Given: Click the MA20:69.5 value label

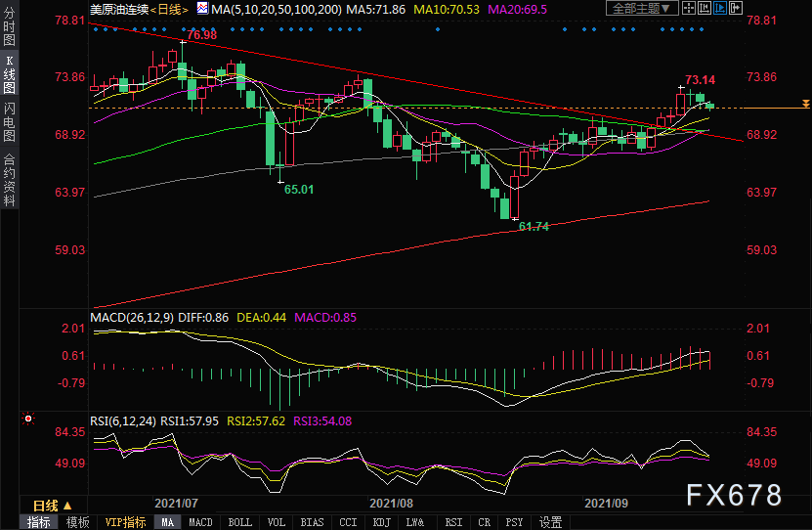Looking at the screenshot, I should pos(517,10).
